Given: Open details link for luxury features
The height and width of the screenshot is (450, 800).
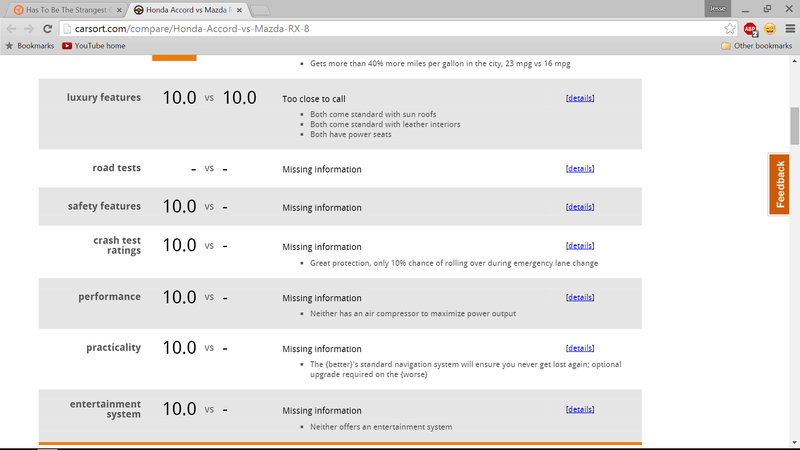Looking at the screenshot, I should coord(580,98).
